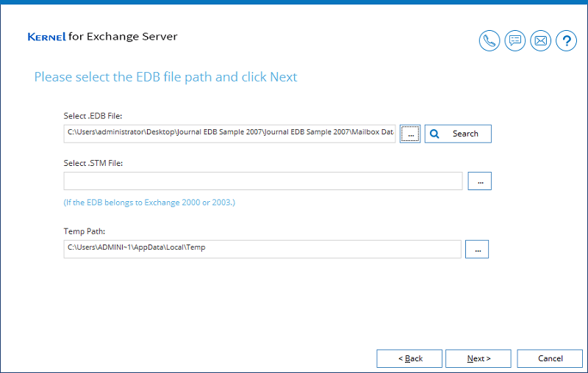Click the Kernel for Exchange Server logo
Image resolution: width=588 pixels, height=373 pixels.
coord(102,37)
